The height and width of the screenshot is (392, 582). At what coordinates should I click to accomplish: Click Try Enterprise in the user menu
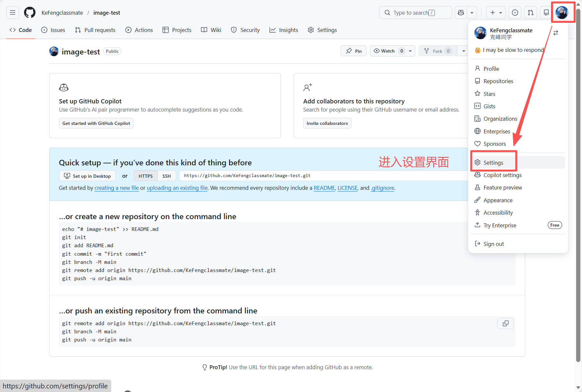518,225
